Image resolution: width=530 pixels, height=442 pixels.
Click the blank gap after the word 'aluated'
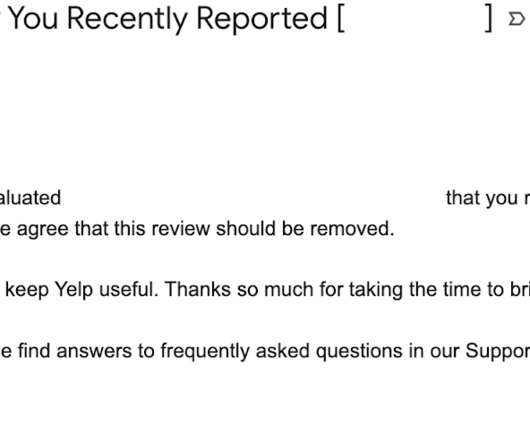click(x=254, y=198)
